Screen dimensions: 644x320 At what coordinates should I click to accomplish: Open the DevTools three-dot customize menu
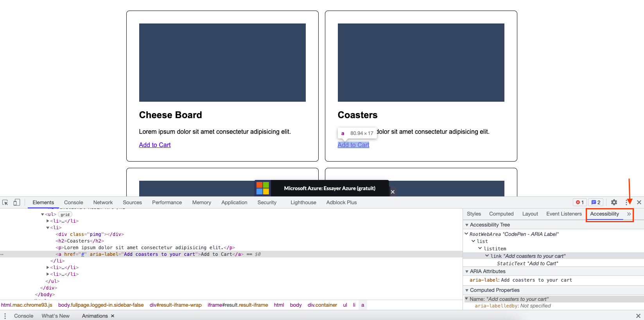pyautogui.click(x=626, y=202)
